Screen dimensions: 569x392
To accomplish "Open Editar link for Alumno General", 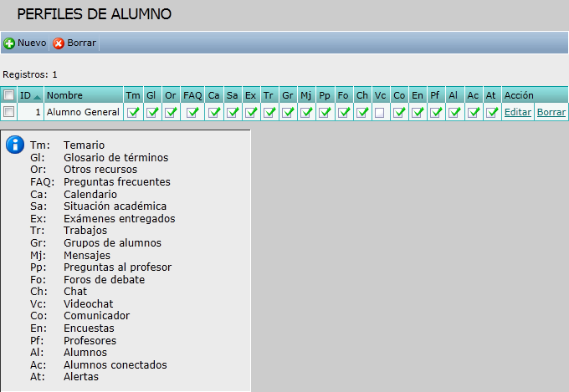I will tap(518, 112).
